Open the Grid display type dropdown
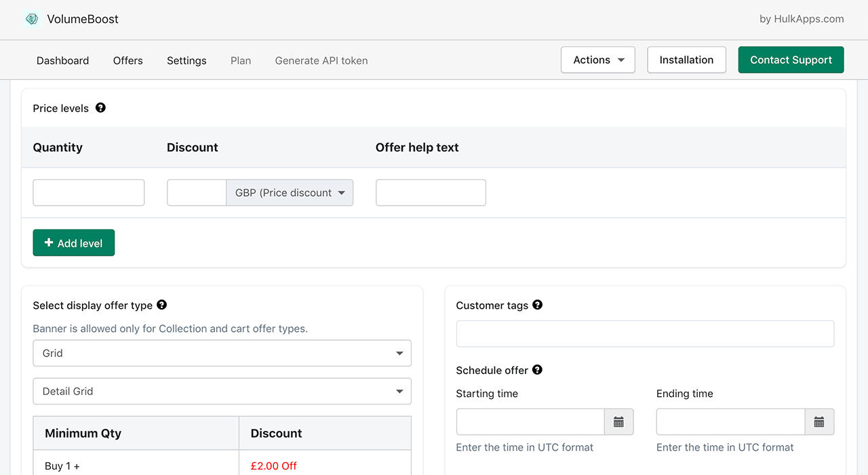 [222, 354]
